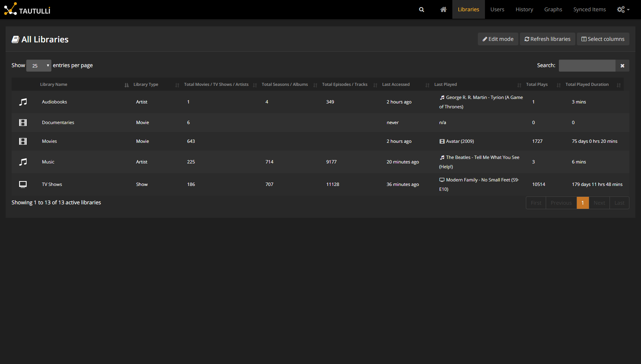Click the film icon for the Movies row
The width and height of the screenshot is (641, 364).
23,141
